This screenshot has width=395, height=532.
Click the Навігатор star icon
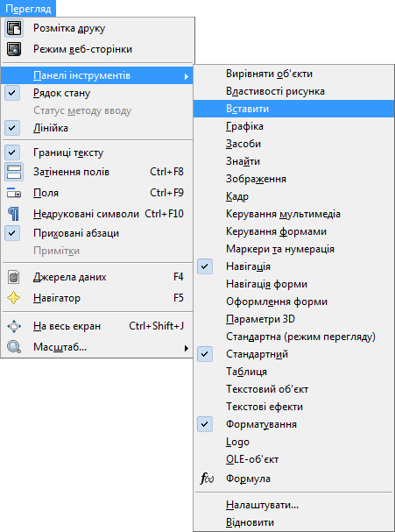pos(14,298)
